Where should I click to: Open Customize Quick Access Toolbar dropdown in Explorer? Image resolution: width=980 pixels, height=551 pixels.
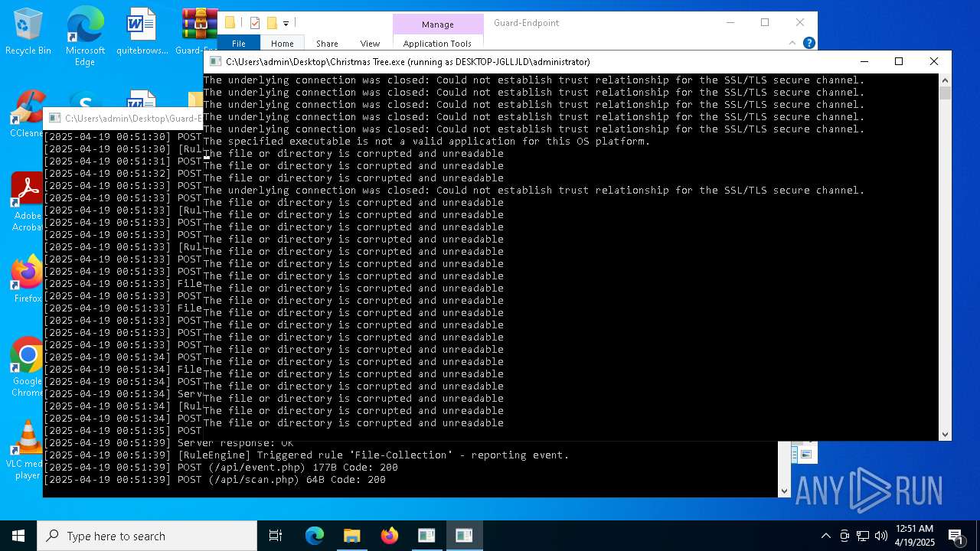[x=286, y=24]
